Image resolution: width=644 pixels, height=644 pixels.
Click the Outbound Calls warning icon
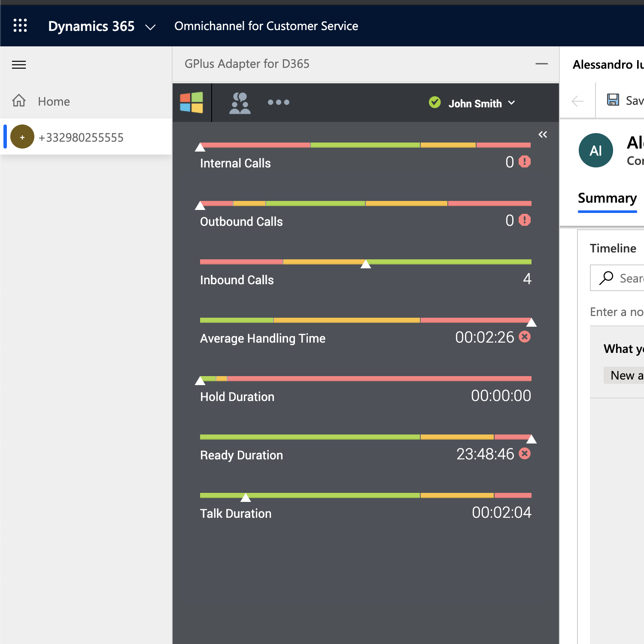525,220
